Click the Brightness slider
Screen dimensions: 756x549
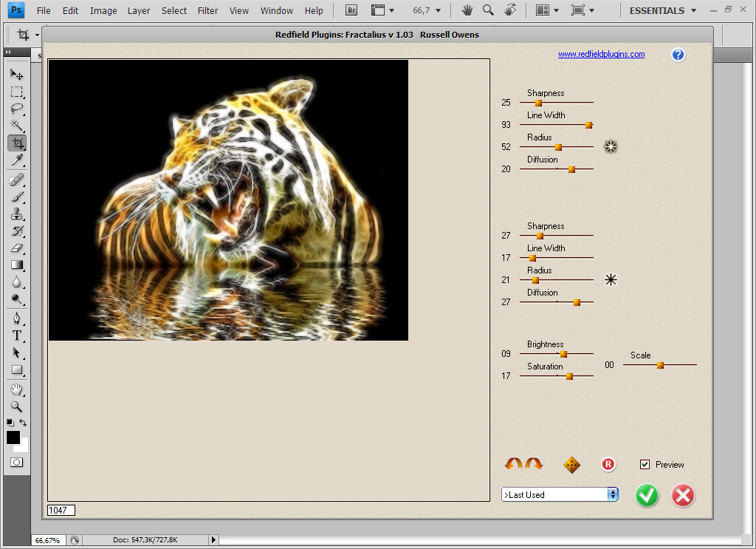click(557, 354)
